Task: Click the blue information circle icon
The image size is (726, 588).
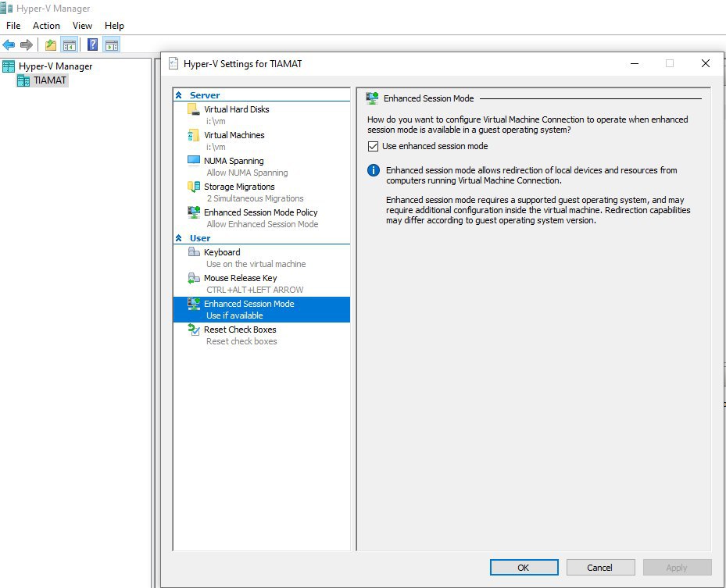Action: coord(374,170)
